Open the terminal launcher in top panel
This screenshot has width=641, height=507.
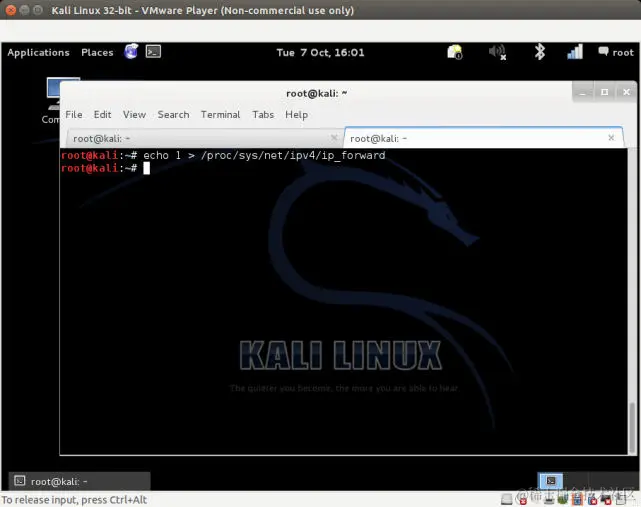153,52
